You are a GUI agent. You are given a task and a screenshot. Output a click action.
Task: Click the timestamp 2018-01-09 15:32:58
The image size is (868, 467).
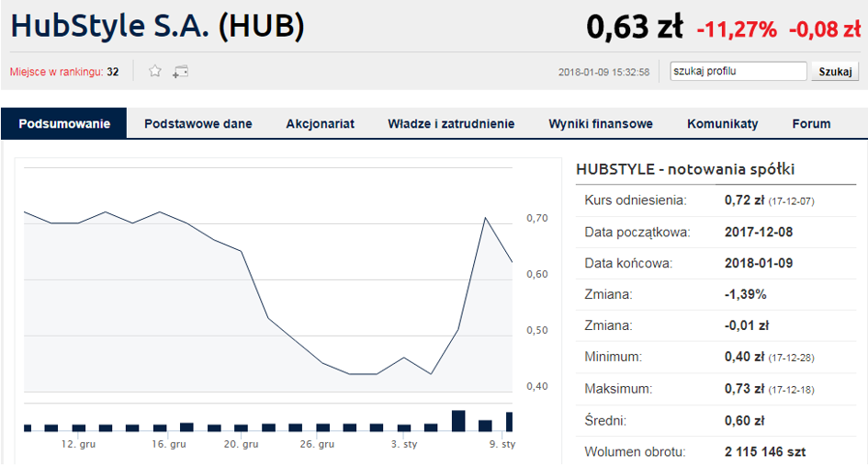pos(603,72)
